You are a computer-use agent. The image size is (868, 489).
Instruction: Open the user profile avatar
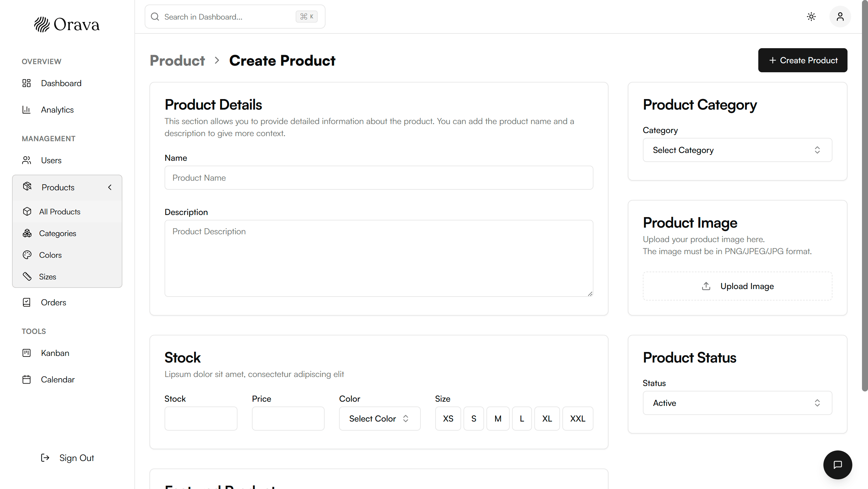click(840, 17)
